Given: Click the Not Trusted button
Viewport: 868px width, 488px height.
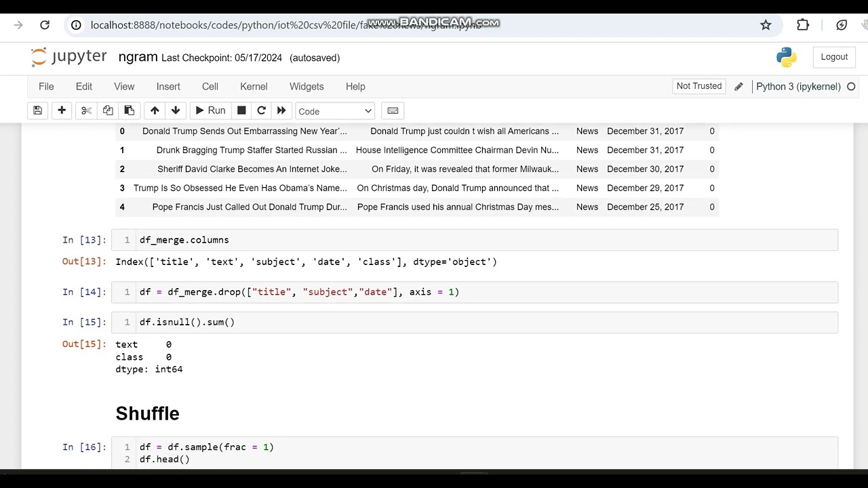Looking at the screenshot, I should 699,86.
